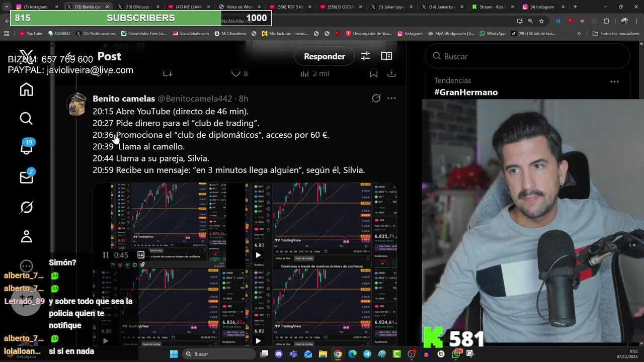Open File Explorer from the taskbar
Screen dimensions: 644x362
click(x=323, y=354)
